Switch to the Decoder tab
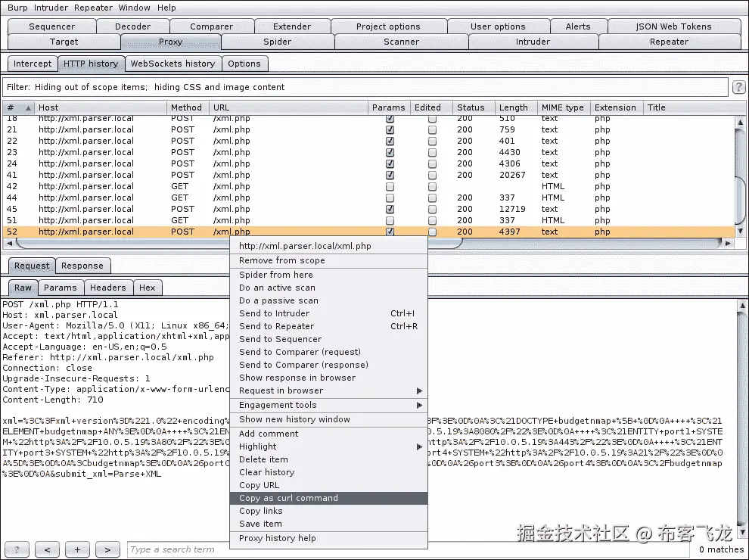 [x=133, y=26]
